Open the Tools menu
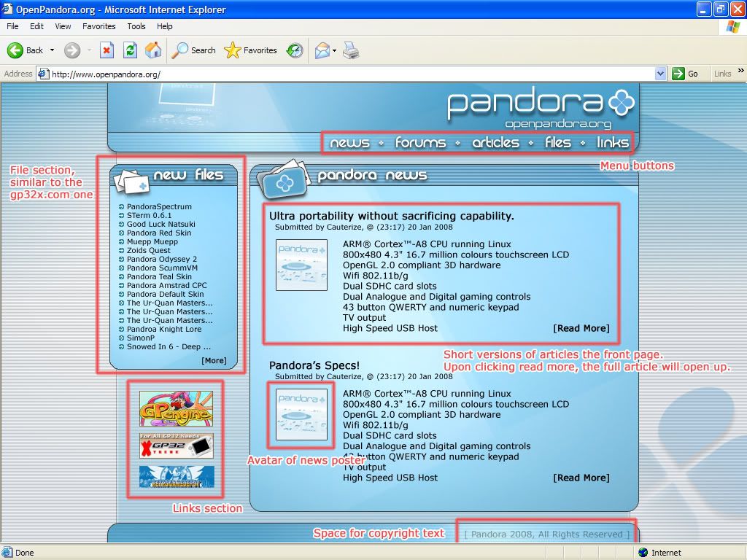Image resolution: width=747 pixels, height=560 pixels. click(136, 26)
